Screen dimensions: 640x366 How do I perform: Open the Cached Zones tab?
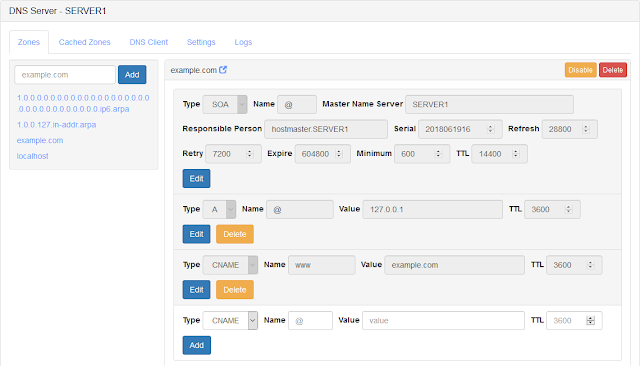tap(84, 42)
